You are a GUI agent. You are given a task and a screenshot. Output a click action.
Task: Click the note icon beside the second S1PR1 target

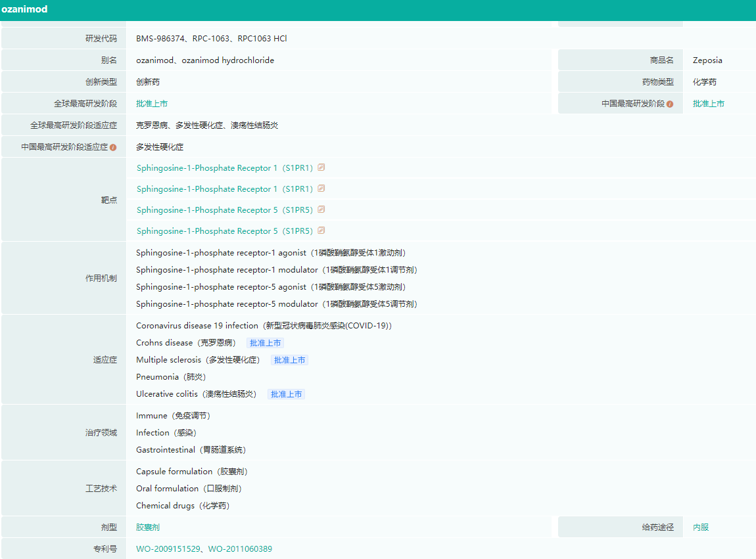coord(321,189)
